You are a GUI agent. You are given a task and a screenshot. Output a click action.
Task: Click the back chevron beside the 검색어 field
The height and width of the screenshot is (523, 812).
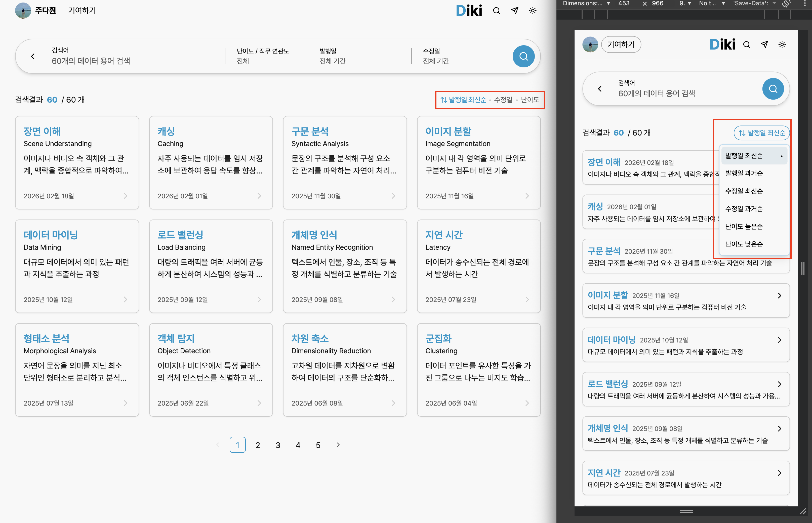(x=33, y=56)
